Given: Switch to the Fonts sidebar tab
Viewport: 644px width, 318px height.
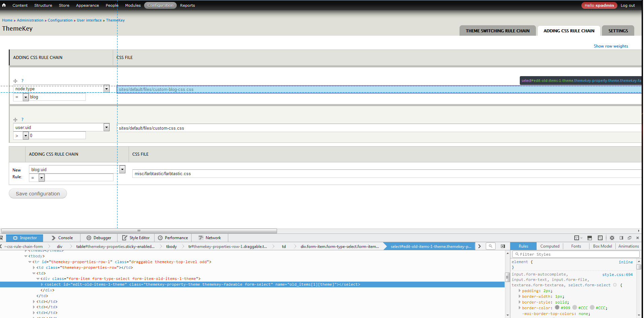Looking at the screenshot, I should pyautogui.click(x=576, y=246).
